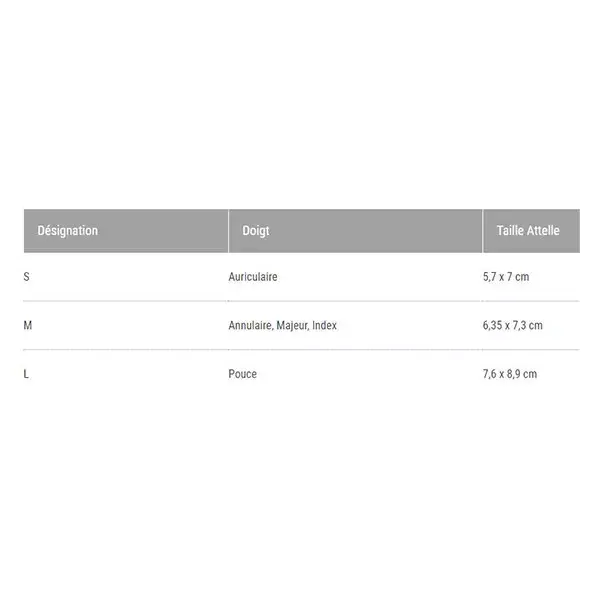The width and height of the screenshot is (600, 600).
Task: Click the 7,6 x 8,9 cm splint size
Action: [510, 374]
